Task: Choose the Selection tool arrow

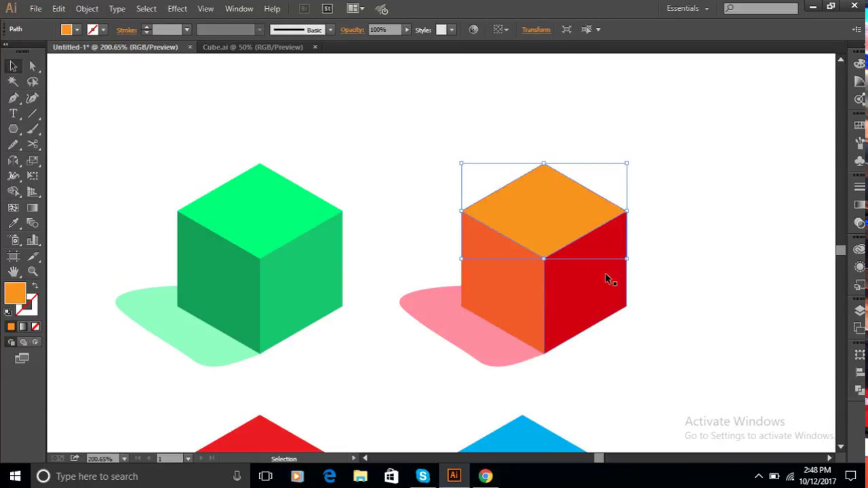Action: 13,66
